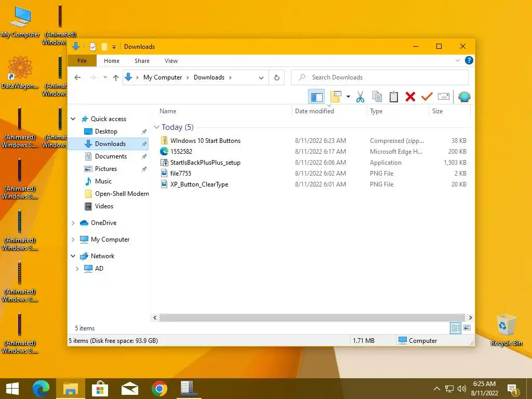Click the red X Delete icon
The width and height of the screenshot is (532, 399).
click(410, 97)
